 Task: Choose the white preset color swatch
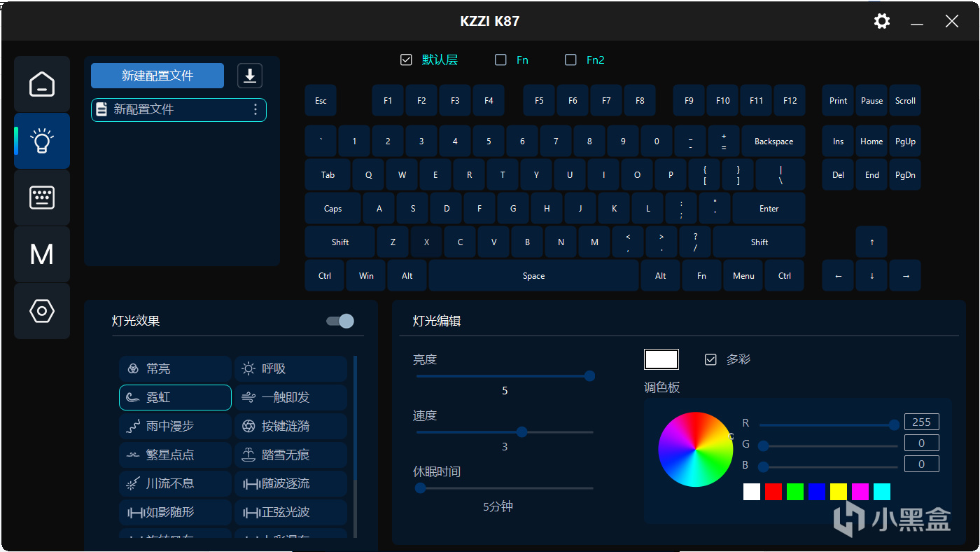(752, 491)
